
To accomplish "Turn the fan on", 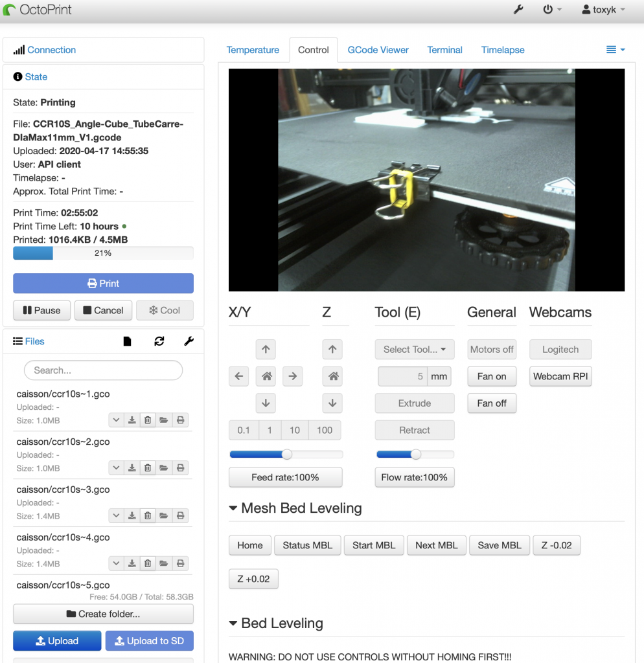I will tap(492, 376).
